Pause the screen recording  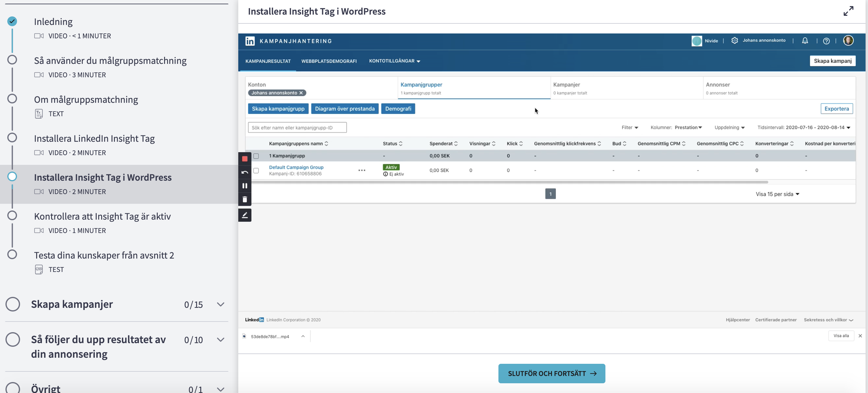(245, 186)
